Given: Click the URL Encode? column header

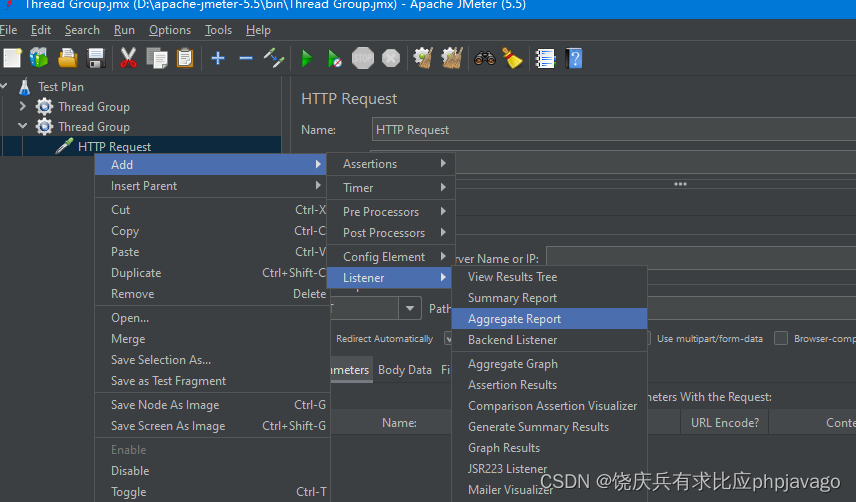Looking at the screenshot, I should (724, 423).
